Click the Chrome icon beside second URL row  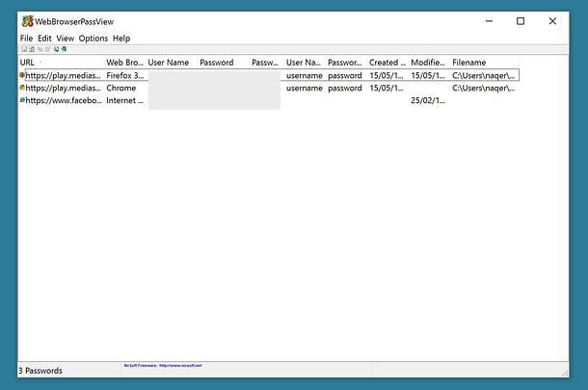pyautogui.click(x=22, y=88)
